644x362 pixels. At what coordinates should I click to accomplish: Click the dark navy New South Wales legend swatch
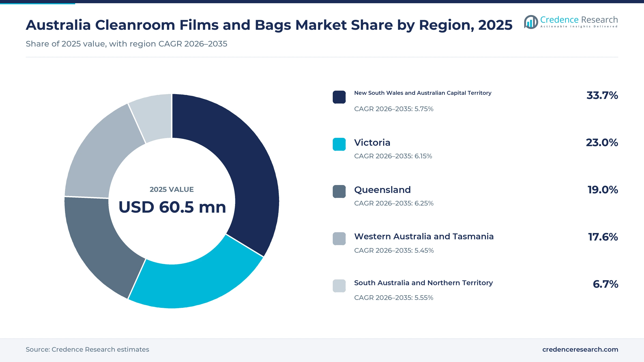(339, 97)
